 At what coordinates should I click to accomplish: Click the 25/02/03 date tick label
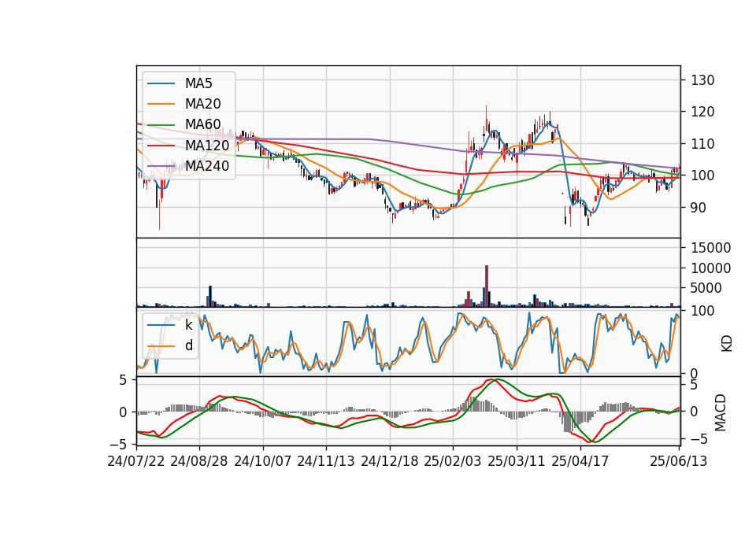453,461
